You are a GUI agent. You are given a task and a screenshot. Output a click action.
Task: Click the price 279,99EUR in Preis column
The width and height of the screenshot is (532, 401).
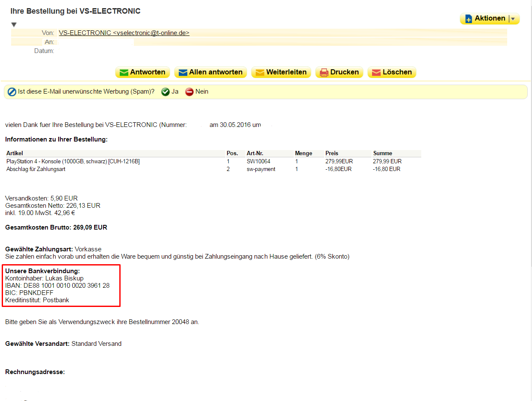[x=339, y=161]
